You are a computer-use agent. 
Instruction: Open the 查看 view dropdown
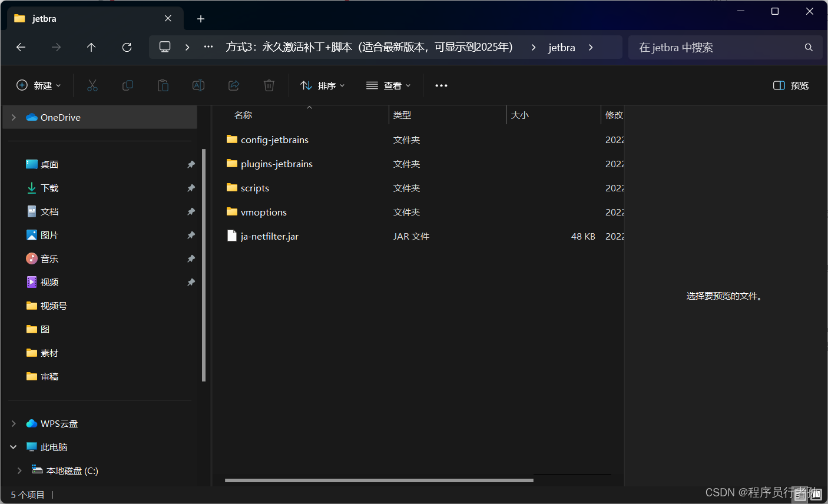tap(388, 85)
